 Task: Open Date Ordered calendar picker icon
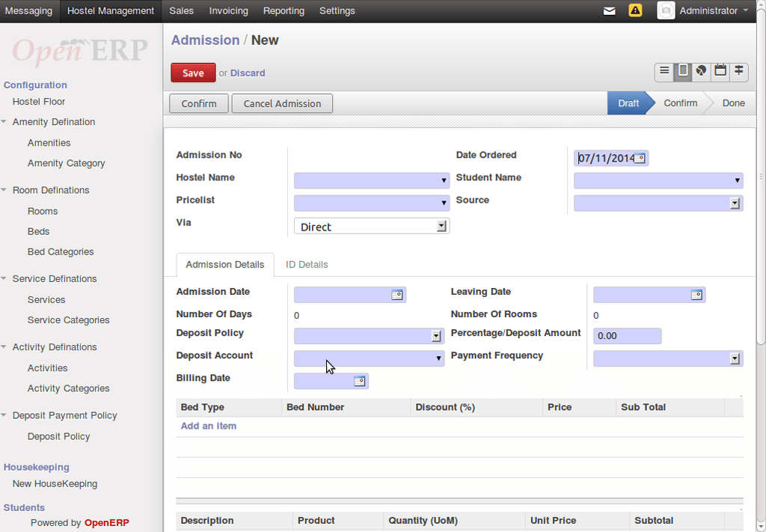(640, 159)
